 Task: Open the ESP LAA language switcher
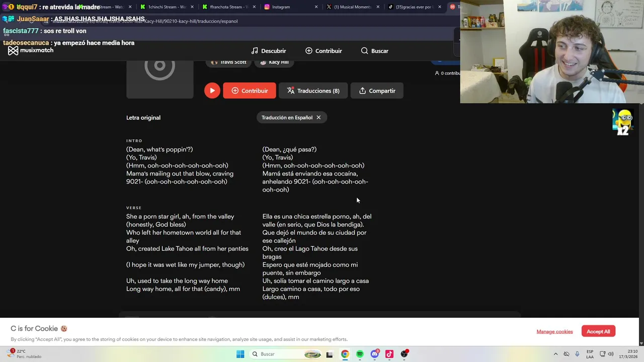click(590, 354)
